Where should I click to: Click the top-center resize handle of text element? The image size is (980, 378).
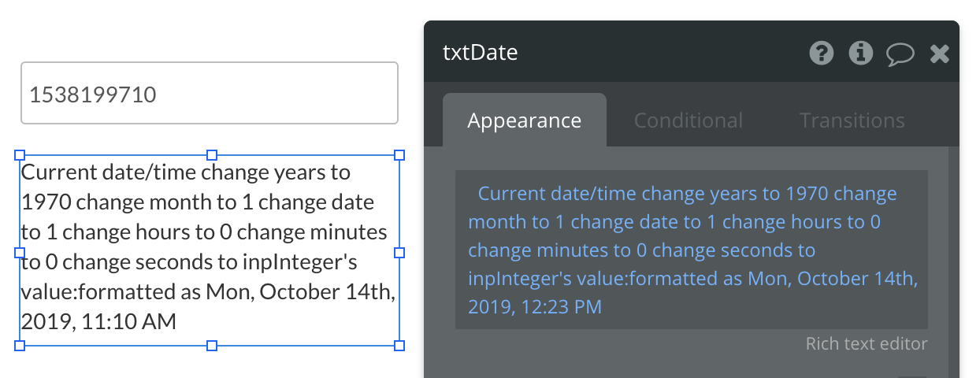[x=211, y=155]
